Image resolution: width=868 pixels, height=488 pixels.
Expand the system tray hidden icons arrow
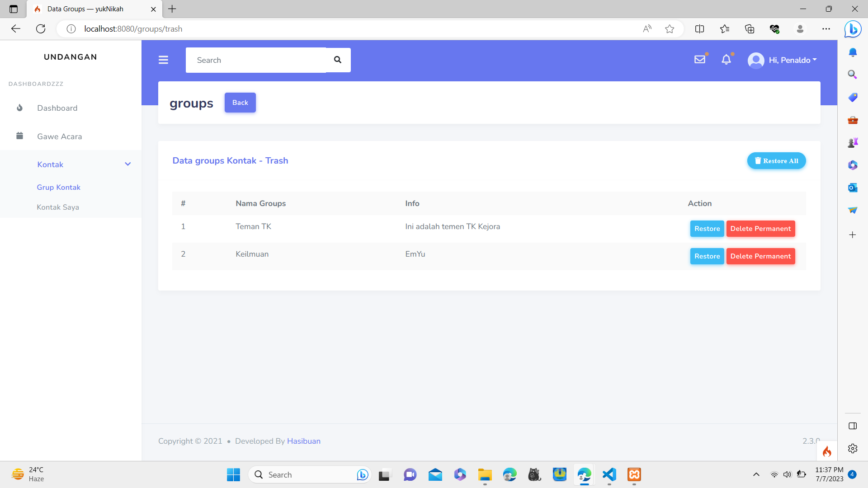[x=756, y=474]
